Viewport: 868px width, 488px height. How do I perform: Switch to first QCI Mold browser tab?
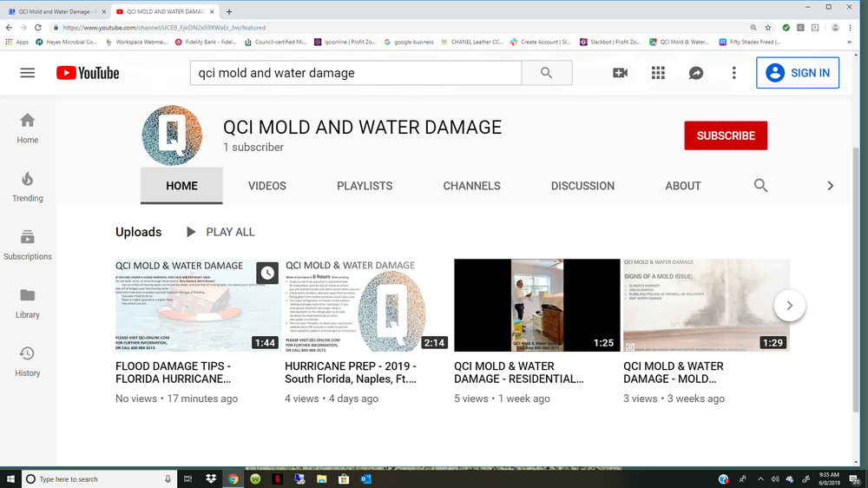(x=56, y=11)
